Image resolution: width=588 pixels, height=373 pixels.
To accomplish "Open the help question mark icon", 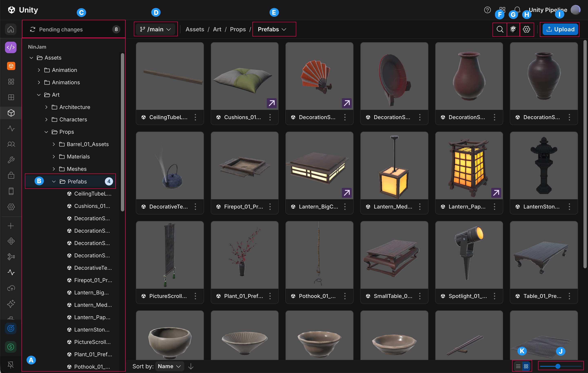I will tap(487, 10).
